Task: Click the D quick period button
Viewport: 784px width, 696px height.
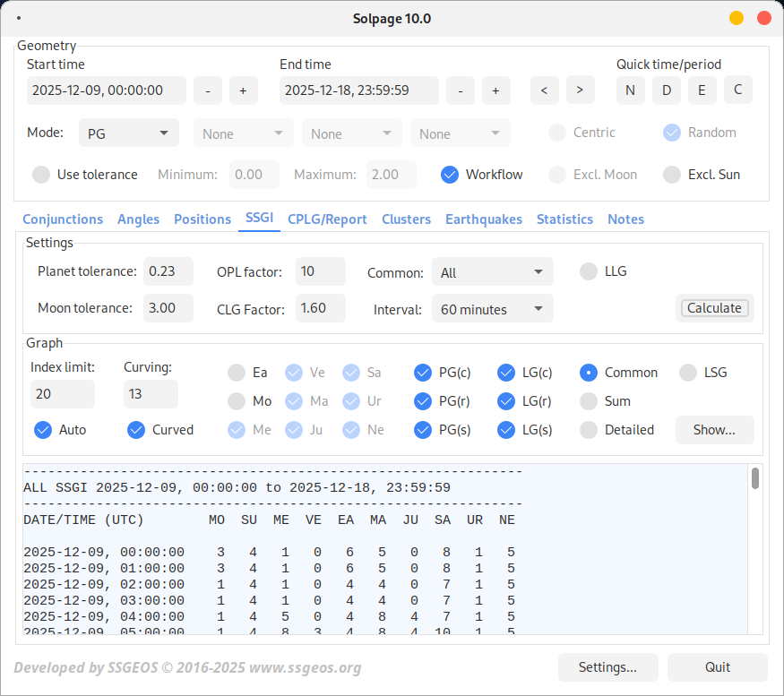Action: (x=667, y=90)
